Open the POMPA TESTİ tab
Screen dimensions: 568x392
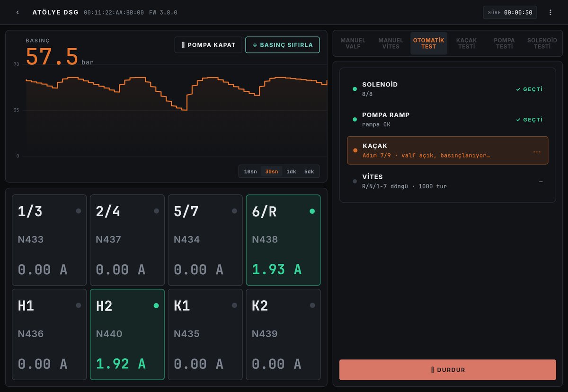505,44
